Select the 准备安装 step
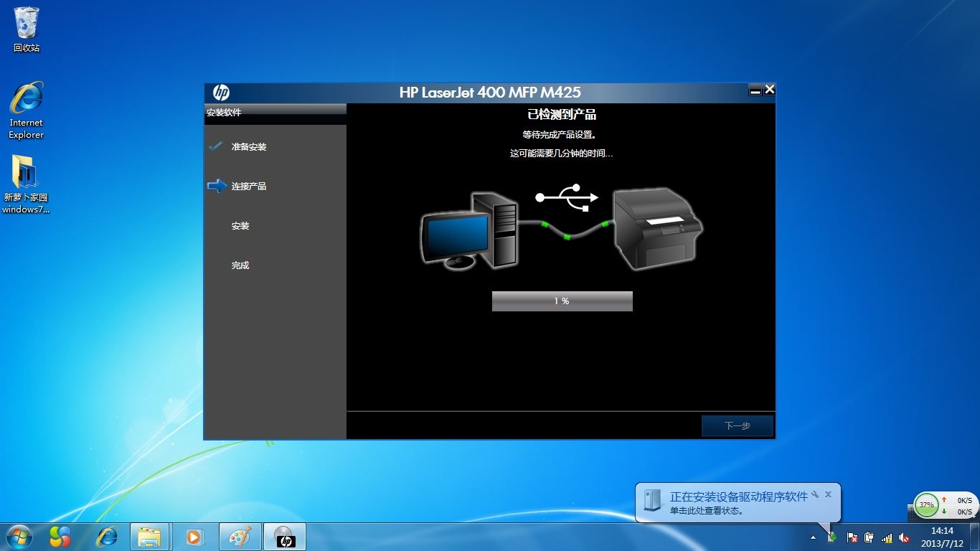Screen dimensions: 980x551 (248, 146)
